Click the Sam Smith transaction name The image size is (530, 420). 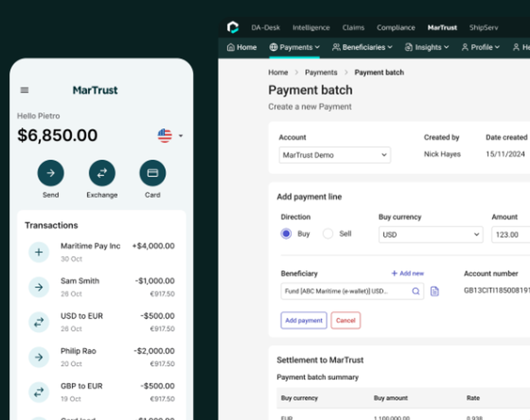pyautogui.click(x=80, y=281)
